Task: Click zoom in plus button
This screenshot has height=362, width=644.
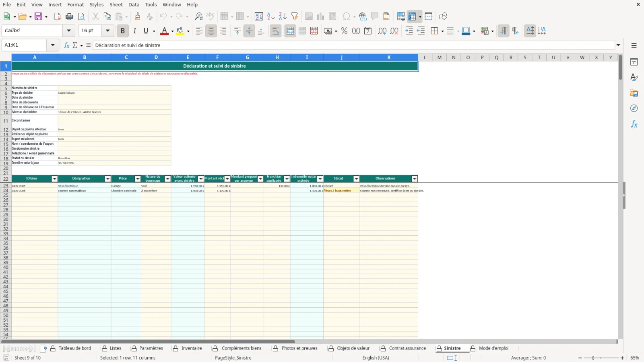Action: (x=622, y=358)
